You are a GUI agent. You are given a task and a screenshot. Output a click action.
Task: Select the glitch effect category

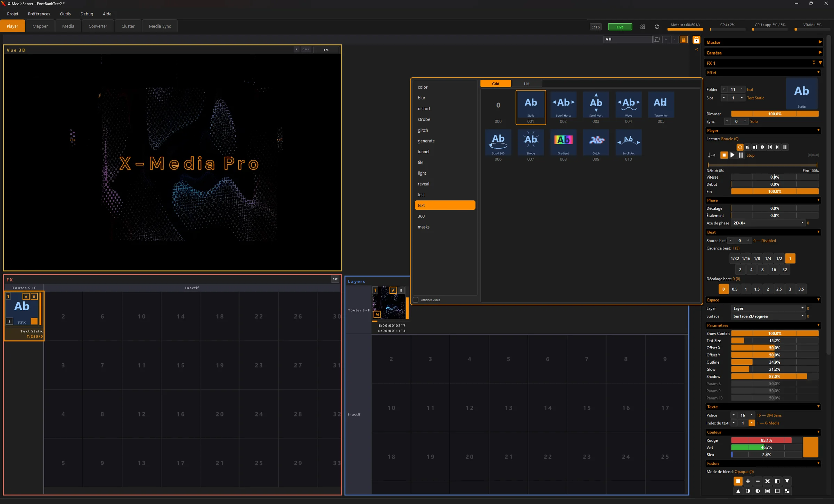tap(445, 130)
